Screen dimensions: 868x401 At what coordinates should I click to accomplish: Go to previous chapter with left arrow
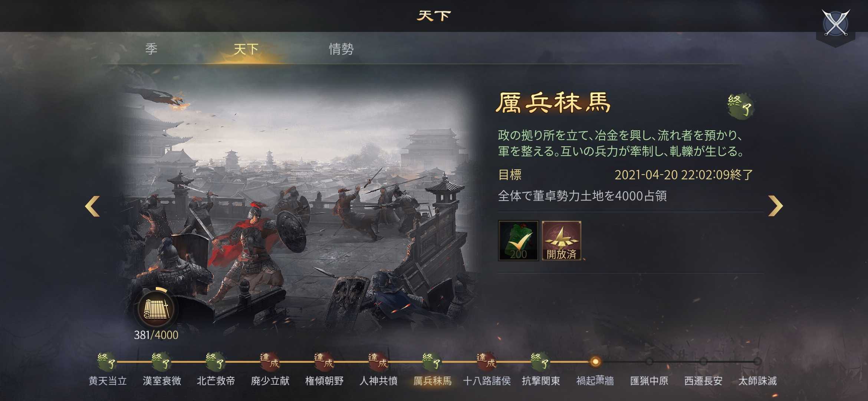tap(92, 206)
